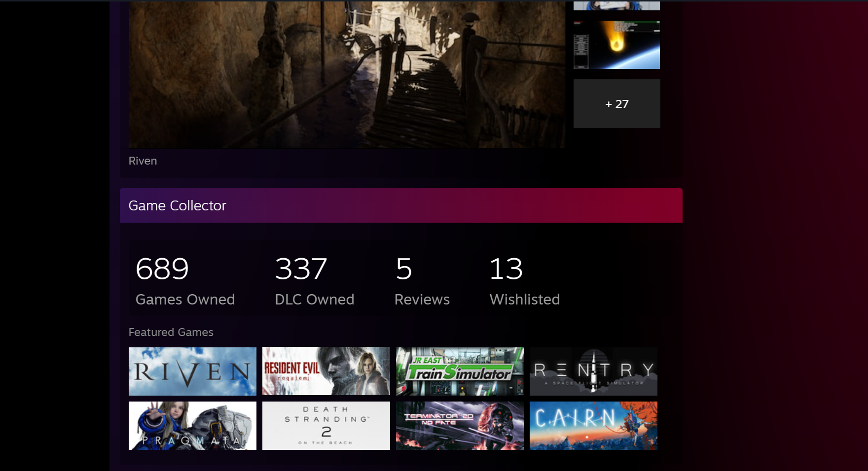Open the 13 Wishlisted games page
868x471 pixels.
coord(524,280)
